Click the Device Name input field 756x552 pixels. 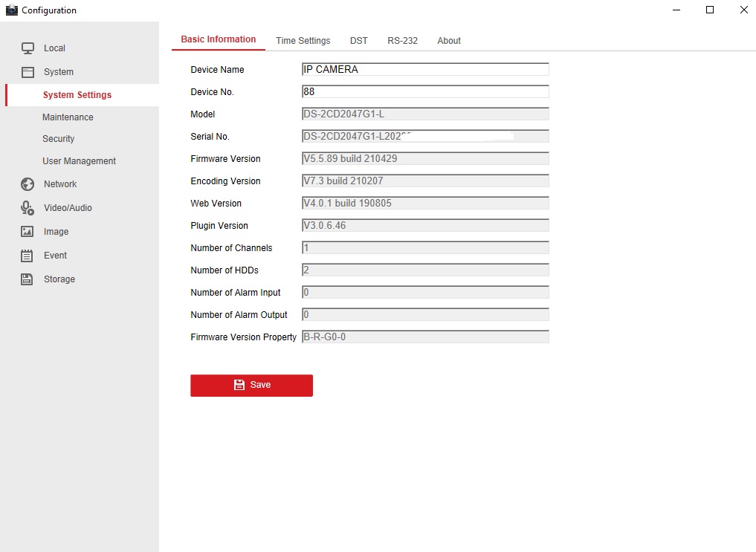pyautogui.click(x=424, y=70)
